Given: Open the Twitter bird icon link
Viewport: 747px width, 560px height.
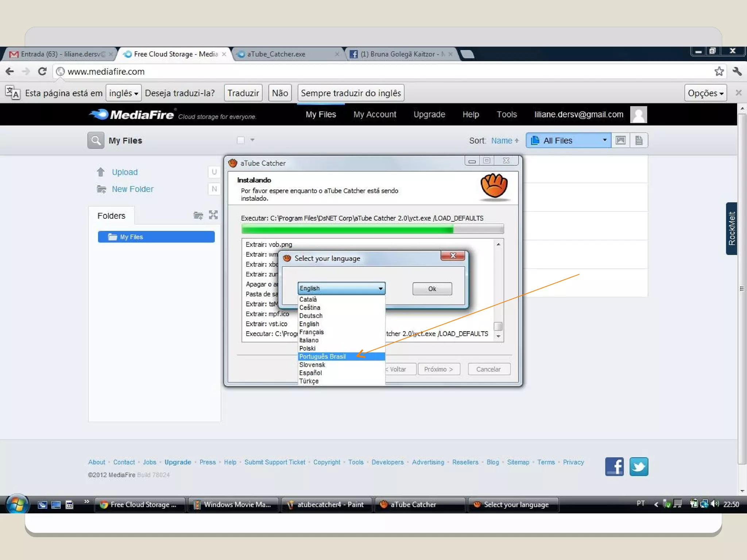Looking at the screenshot, I should [x=639, y=466].
